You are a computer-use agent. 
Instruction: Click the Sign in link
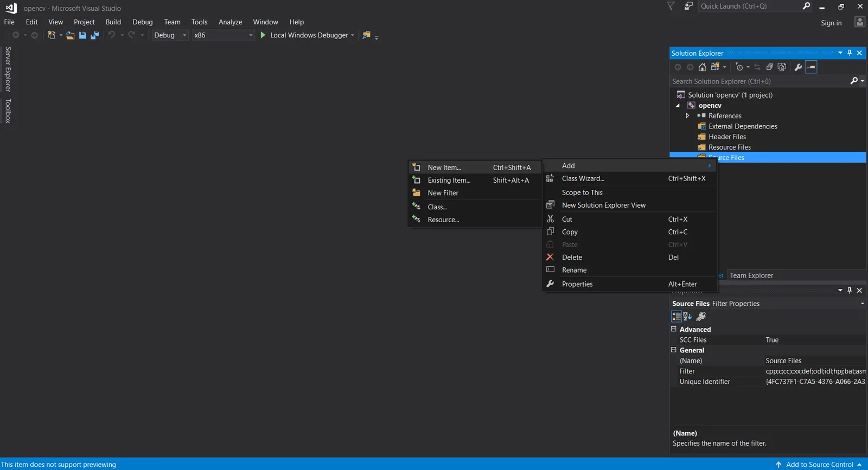831,23
